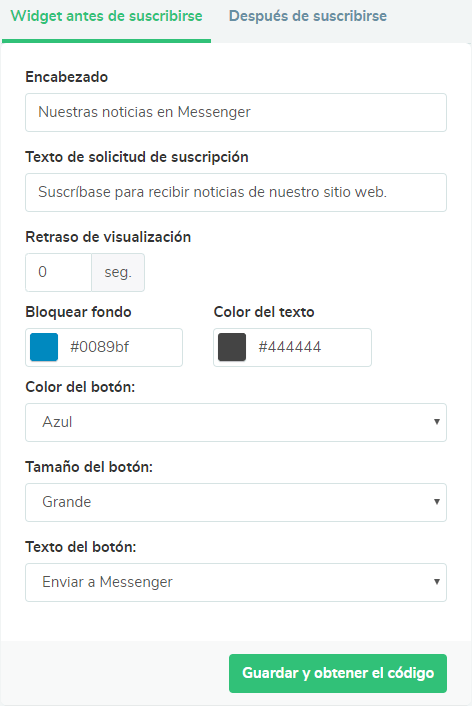This screenshot has width=472, height=706.
Task: Click the seg. unit label box
Action: point(118,272)
